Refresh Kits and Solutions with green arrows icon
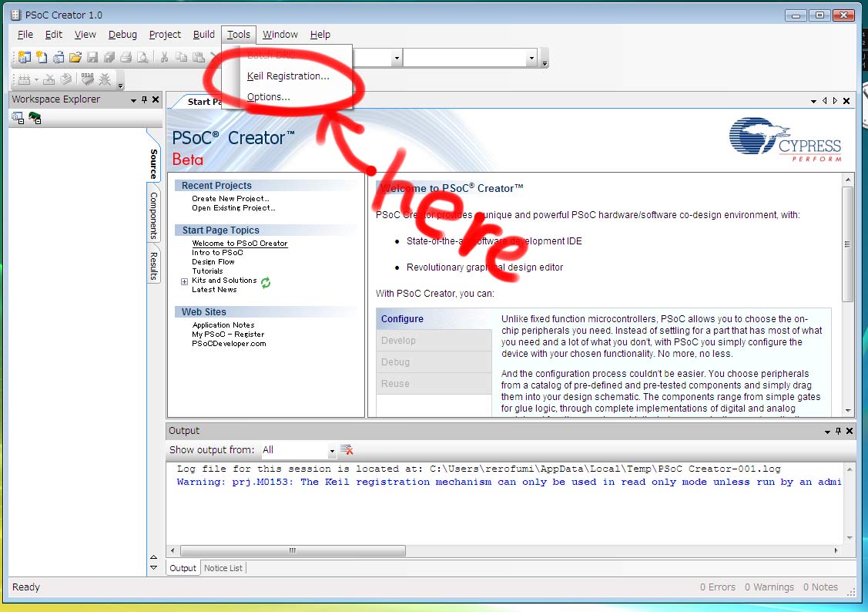This screenshot has width=868, height=612. 266,282
